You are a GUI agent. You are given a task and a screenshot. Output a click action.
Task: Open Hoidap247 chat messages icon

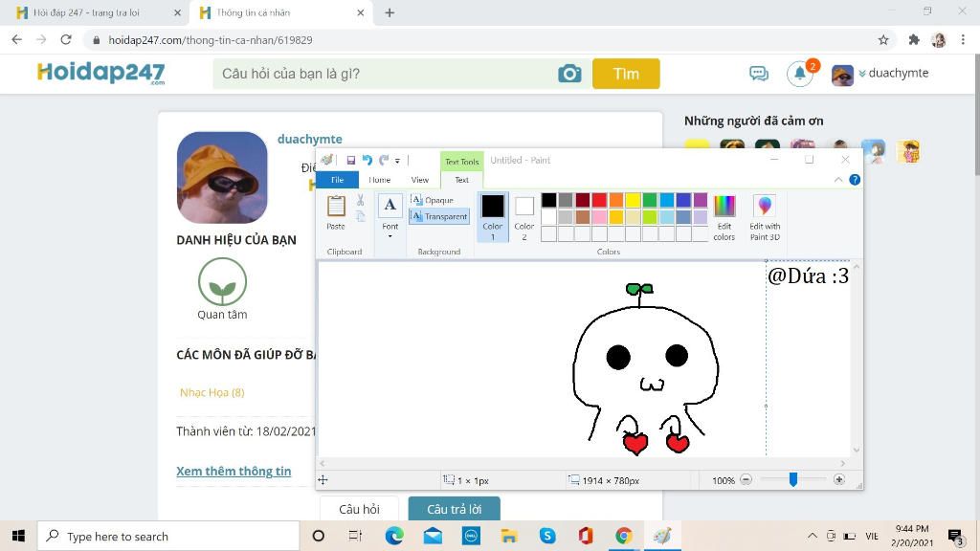(x=759, y=74)
